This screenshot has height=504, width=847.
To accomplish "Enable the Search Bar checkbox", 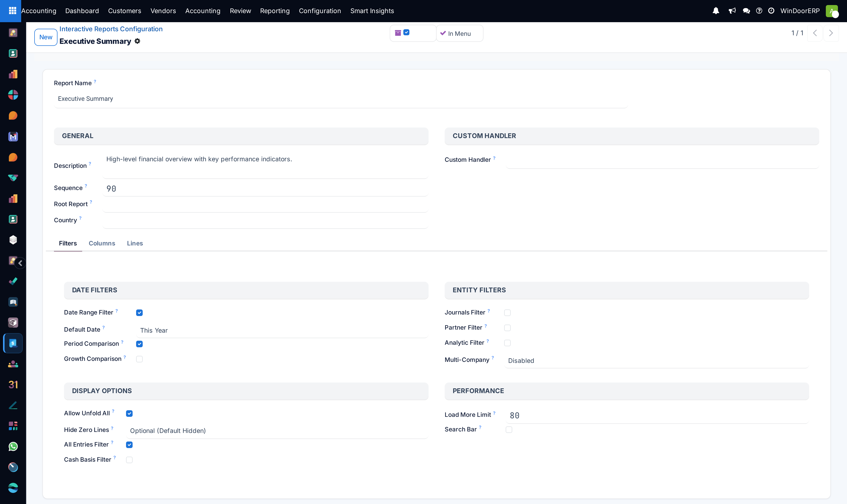I will pos(509,430).
